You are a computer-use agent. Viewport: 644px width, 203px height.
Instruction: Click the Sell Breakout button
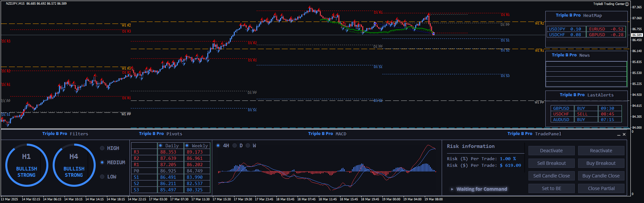tap(551, 163)
